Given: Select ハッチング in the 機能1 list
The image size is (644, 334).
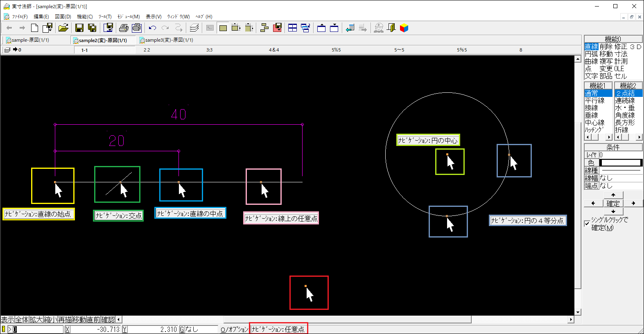Looking at the screenshot, I should [594, 130].
